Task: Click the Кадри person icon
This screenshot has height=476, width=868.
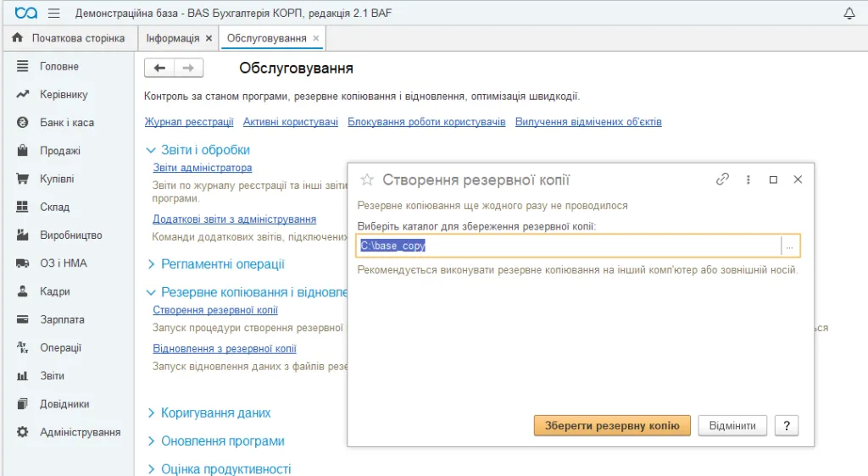Action: tap(22, 291)
